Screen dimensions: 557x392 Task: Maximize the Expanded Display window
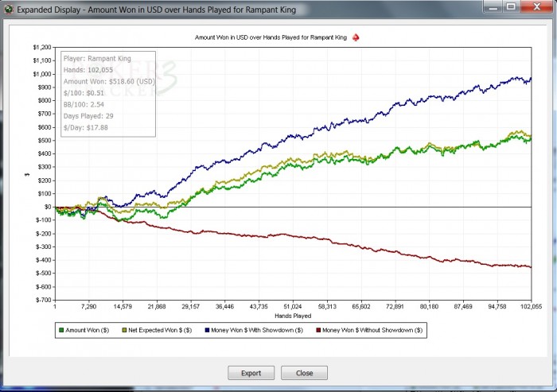pyautogui.click(x=511, y=6)
